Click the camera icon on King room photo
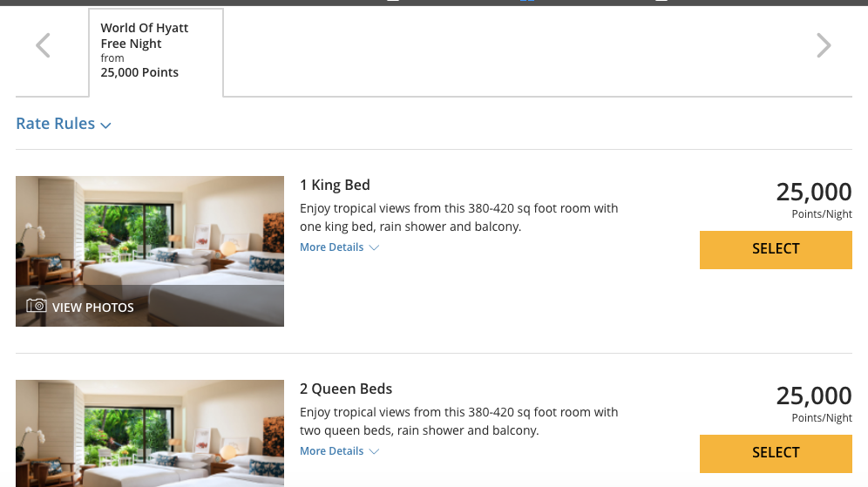The width and height of the screenshot is (868, 487). 37,306
